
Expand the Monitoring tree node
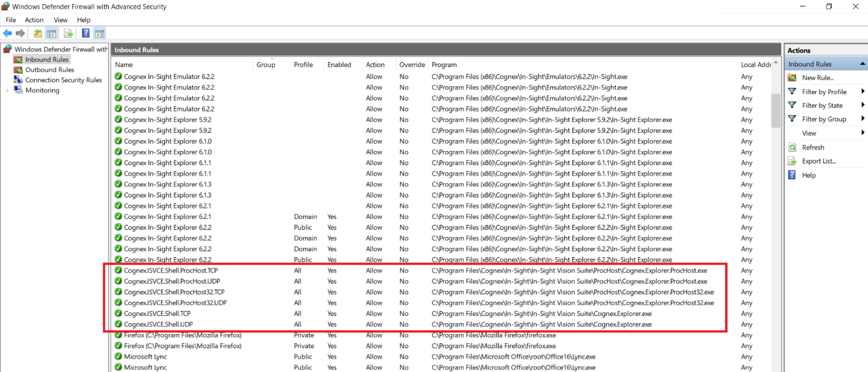(8, 90)
